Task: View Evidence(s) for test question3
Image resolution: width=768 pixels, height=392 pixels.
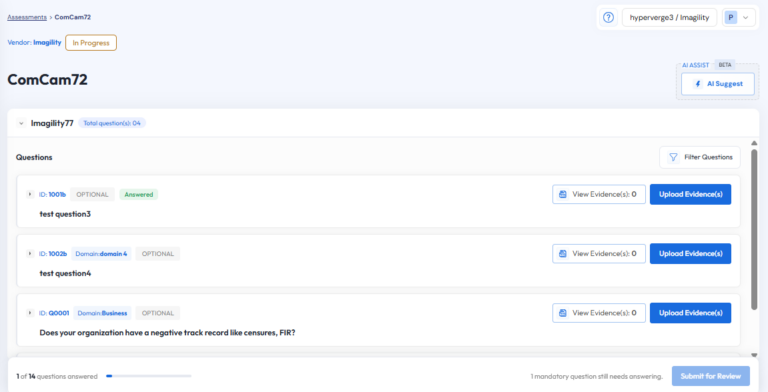Action: click(599, 195)
